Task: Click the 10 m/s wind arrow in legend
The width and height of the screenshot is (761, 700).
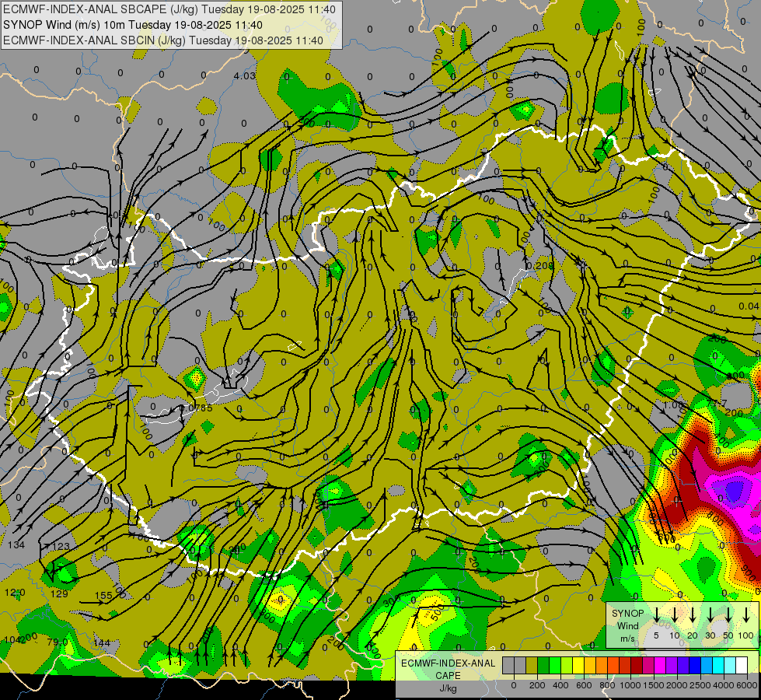Action: [674, 614]
